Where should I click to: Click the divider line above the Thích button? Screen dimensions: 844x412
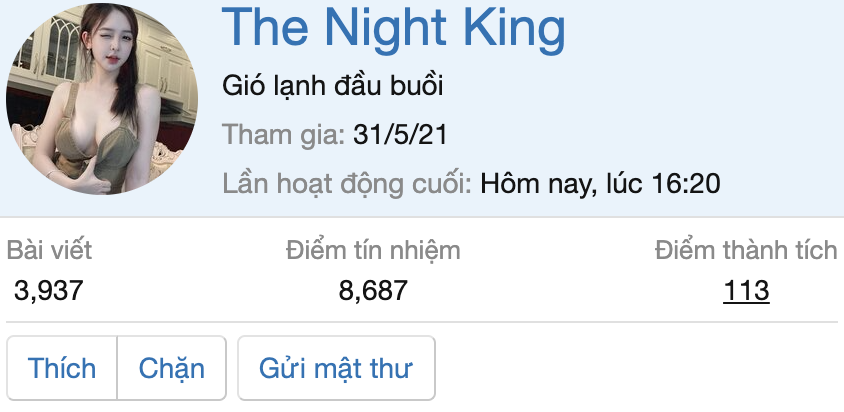pos(422,322)
